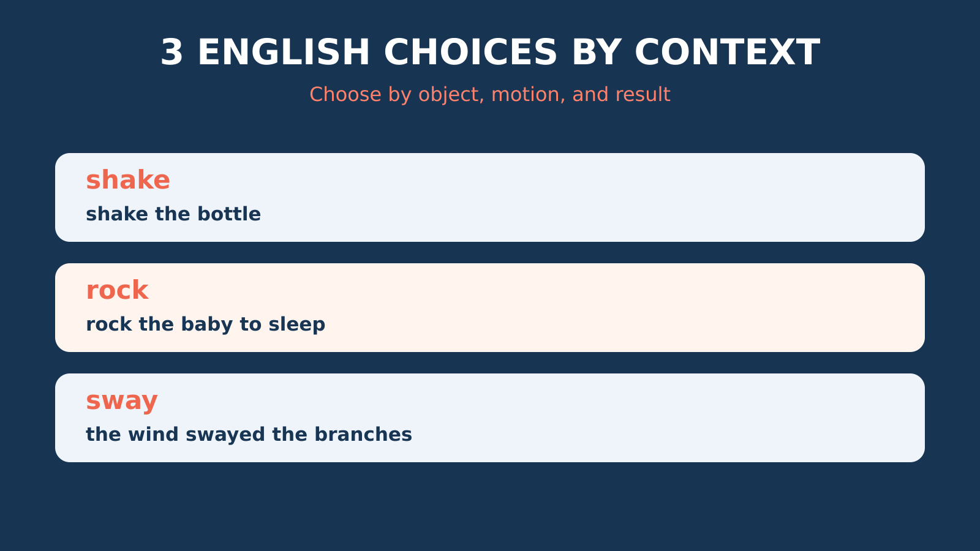Select the subtitle 'Choose by object, motion, and result'
Screen dimensions: 980x551
tap(490, 95)
